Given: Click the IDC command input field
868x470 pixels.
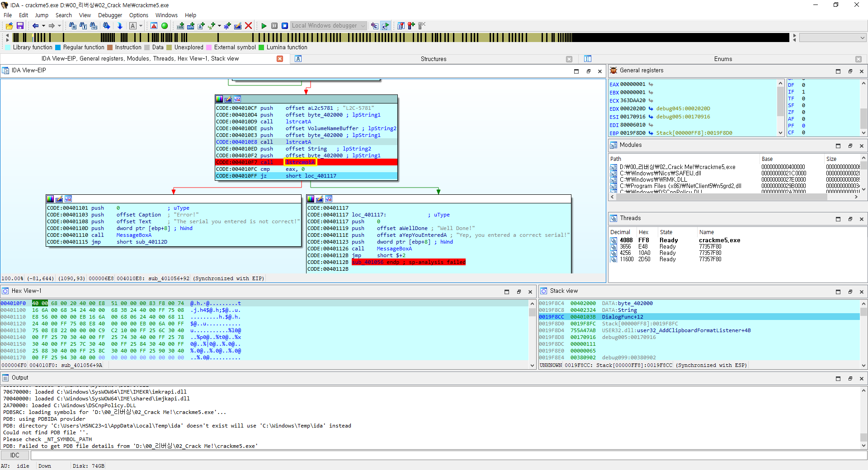Looking at the screenshot, I should [448, 455].
